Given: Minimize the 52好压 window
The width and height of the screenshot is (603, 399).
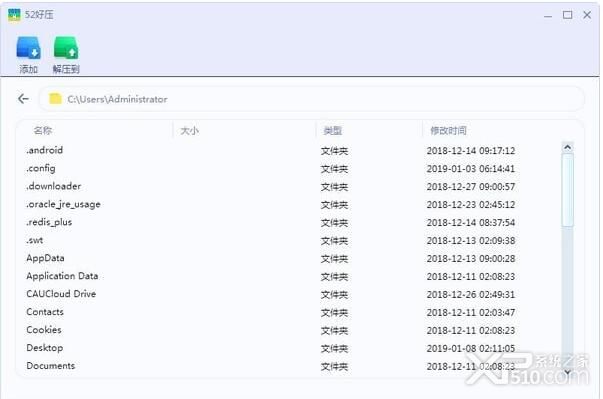Looking at the screenshot, I should click(548, 15).
